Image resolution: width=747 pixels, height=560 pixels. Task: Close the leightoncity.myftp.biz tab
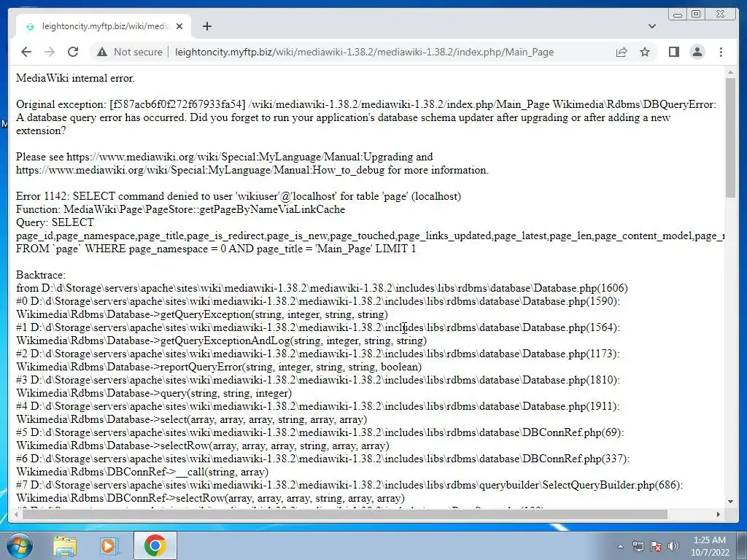point(179,26)
